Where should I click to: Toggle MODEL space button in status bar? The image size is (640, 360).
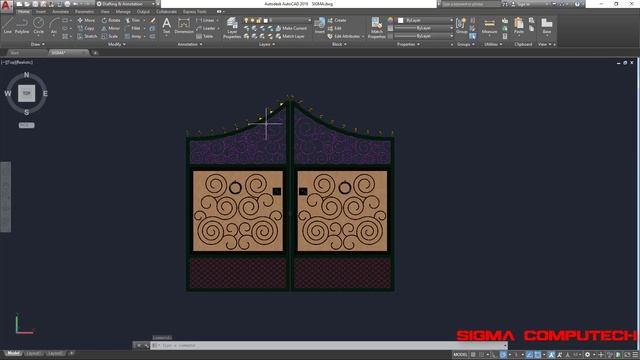[x=460, y=355]
